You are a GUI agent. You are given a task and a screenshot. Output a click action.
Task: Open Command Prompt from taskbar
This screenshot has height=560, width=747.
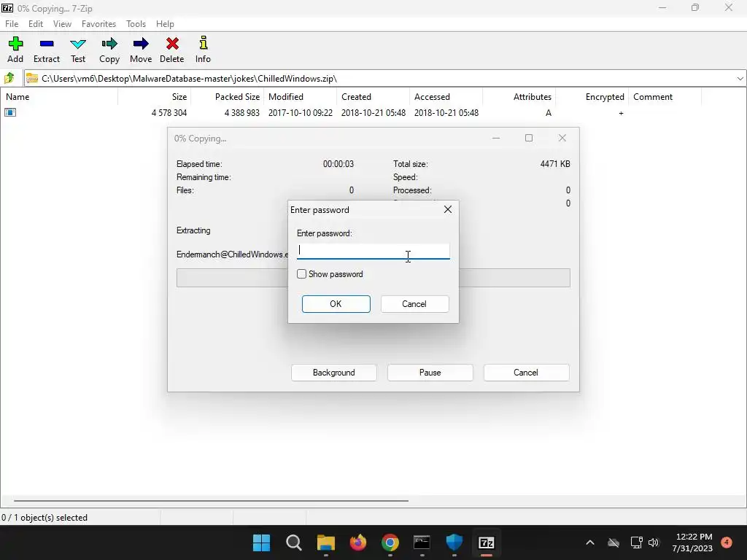(422, 542)
